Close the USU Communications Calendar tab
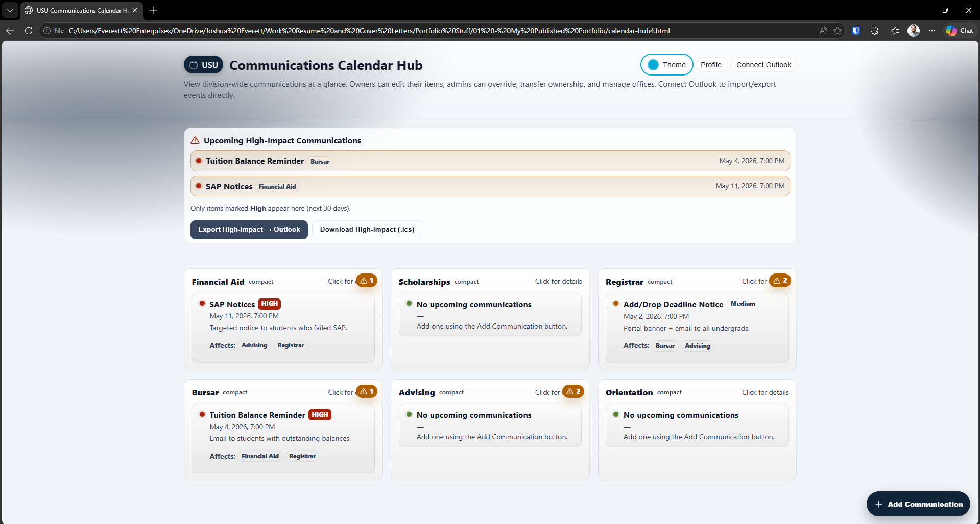The height and width of the screenshot is (524, 980). click(x=135, y=10)
